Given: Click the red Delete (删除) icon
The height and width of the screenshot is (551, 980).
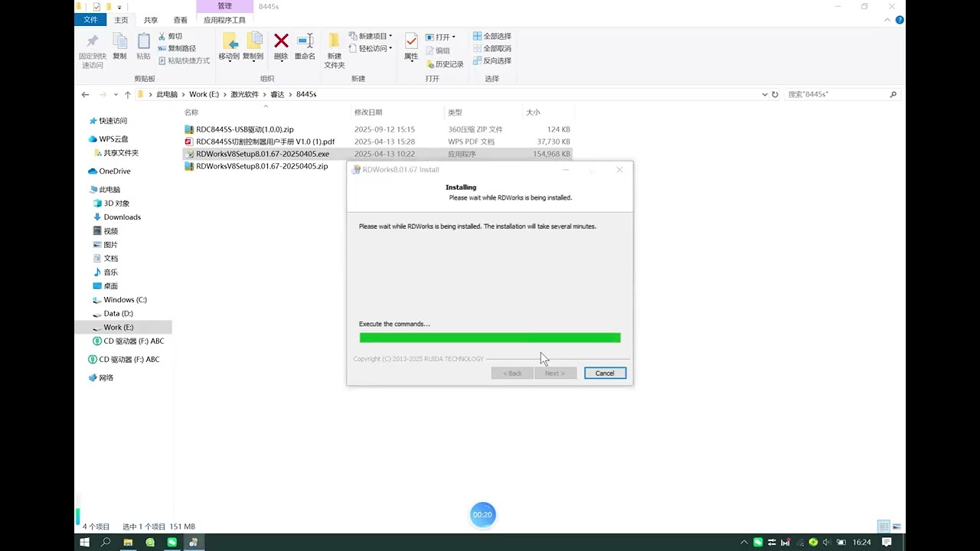Looking at the screenshot, I should (x=281, y=47).
